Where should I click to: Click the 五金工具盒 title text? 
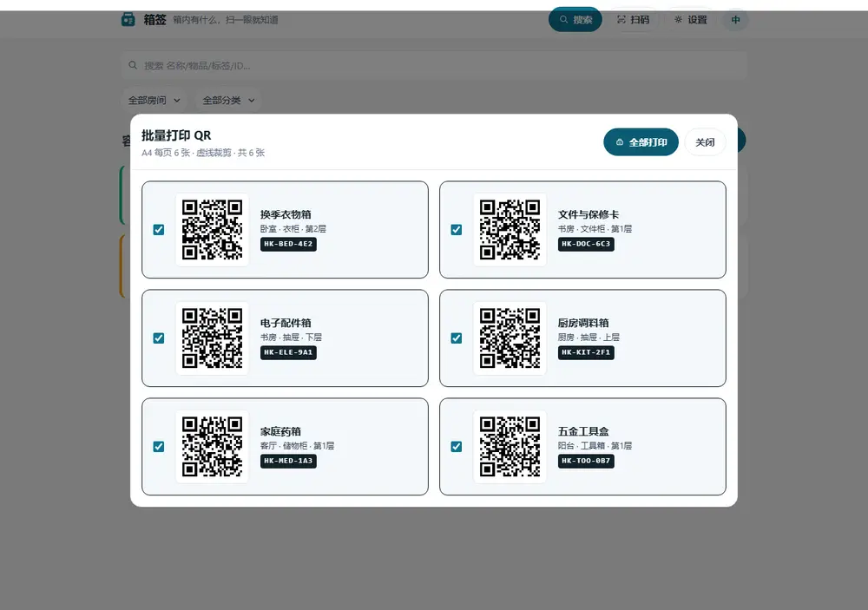[x=583, y=431]
